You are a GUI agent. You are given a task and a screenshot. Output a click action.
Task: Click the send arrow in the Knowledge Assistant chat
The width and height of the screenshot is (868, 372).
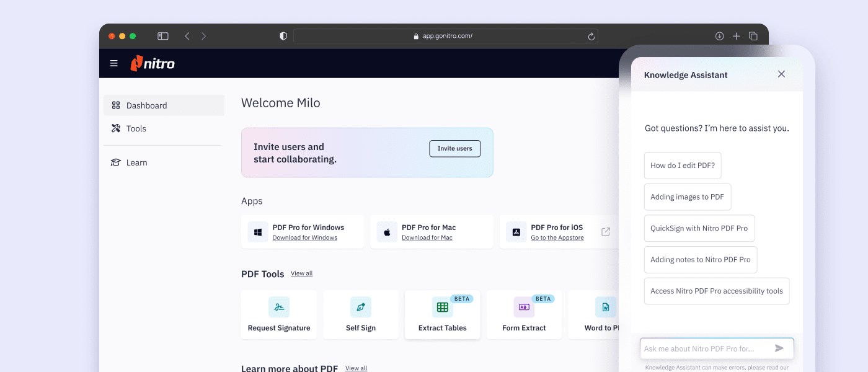point(780,348)
